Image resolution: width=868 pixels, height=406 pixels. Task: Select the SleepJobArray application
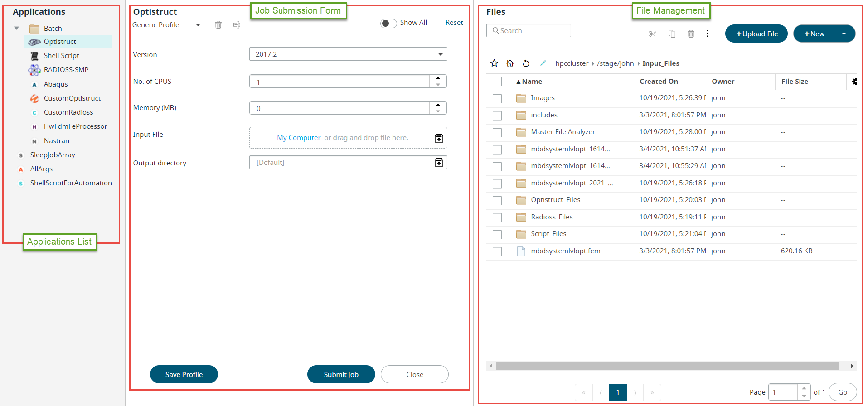(53, 155)
